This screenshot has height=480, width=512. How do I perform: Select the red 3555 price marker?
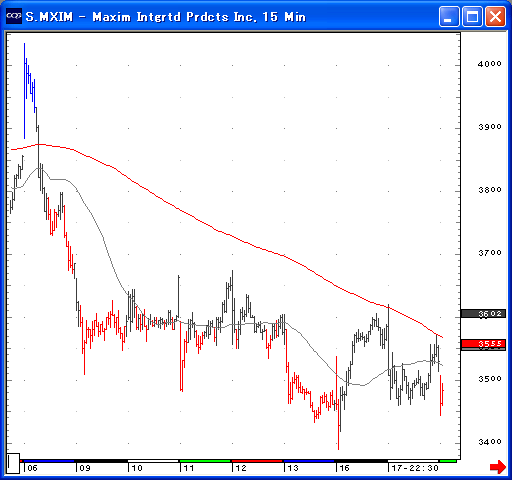pyautogui.click(x=483, y=344)
